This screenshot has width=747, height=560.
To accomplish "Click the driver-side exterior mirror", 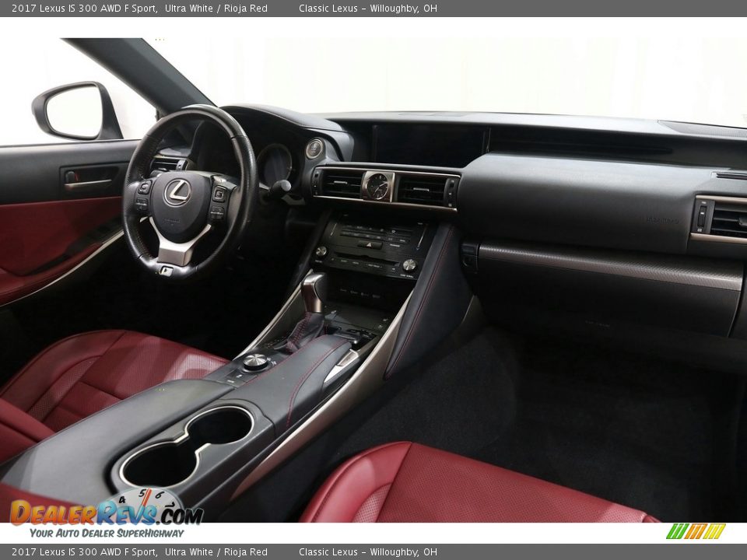I will click(x=74, y=111).
